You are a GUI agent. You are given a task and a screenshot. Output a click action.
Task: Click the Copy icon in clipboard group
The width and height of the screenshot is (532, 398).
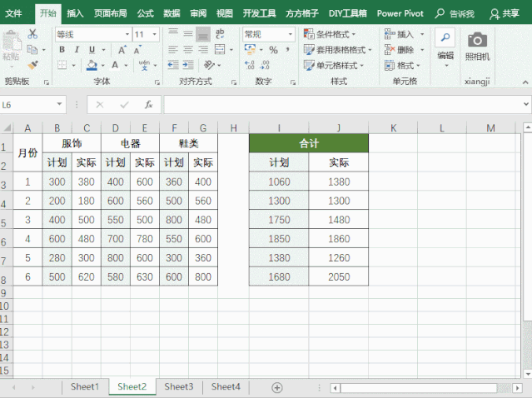point(32,49)
